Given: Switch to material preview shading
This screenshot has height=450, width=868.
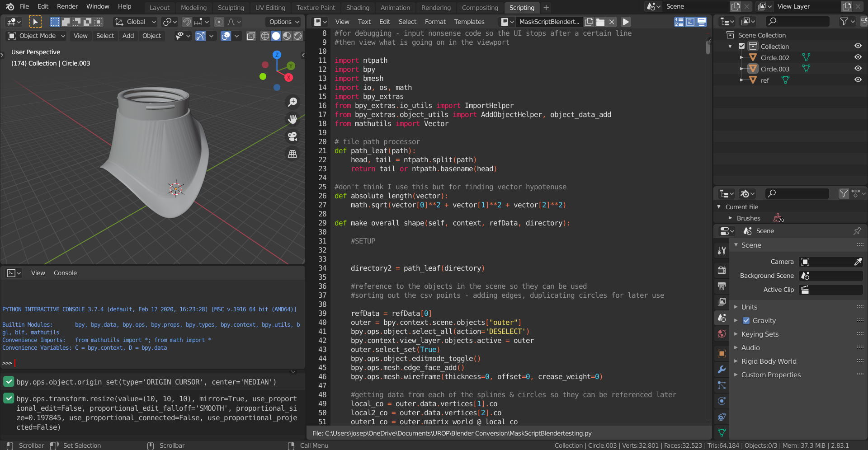Looking at the screenshot, I should pyautogui.click(x=287, y=36).
